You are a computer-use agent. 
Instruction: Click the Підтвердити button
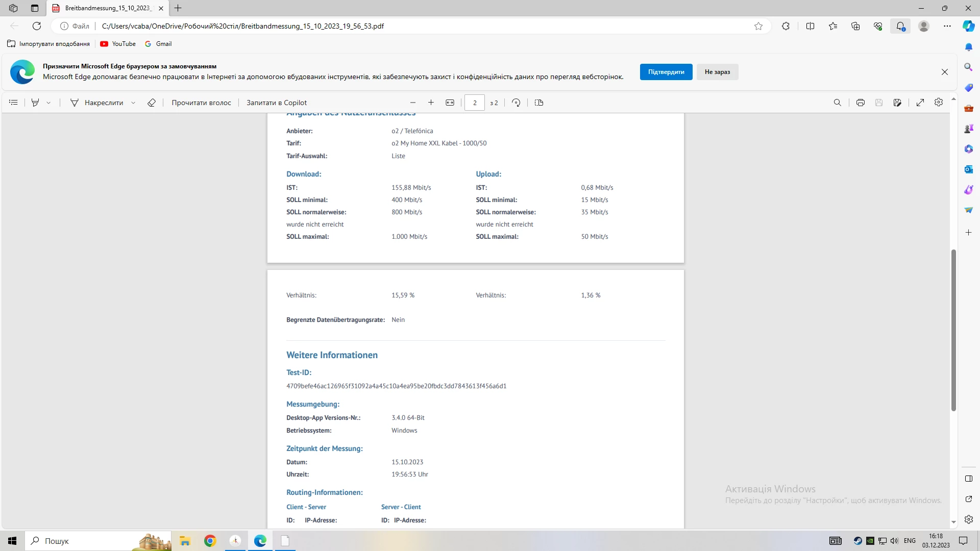666,72
